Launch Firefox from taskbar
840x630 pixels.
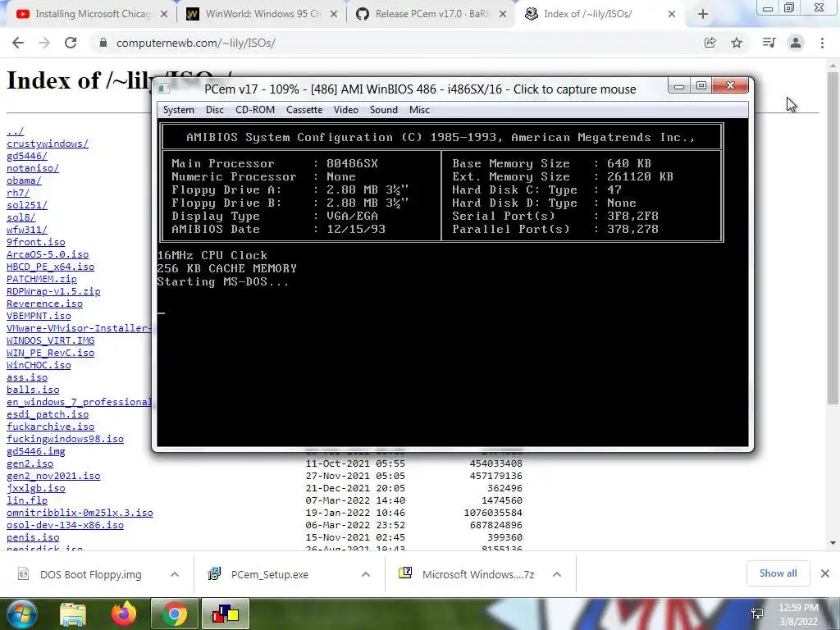click(124, 614)
